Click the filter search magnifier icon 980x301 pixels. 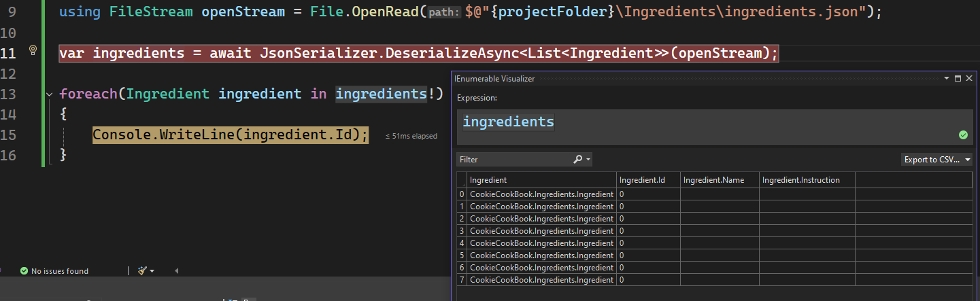point(577,160)
